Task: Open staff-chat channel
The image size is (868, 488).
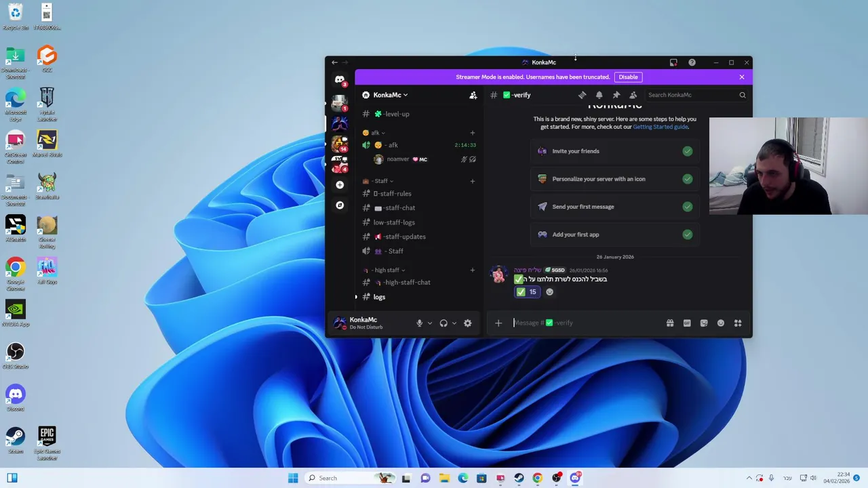Action: click(418, 208)
